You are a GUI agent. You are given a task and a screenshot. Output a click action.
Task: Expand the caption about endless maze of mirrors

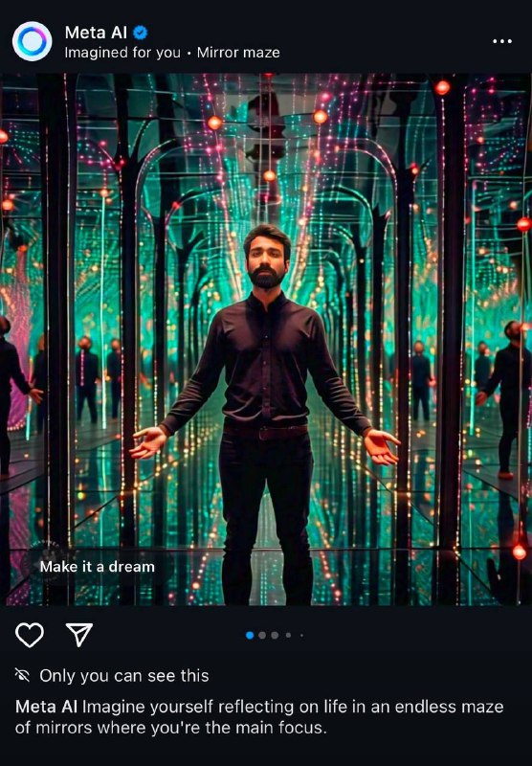pos(259,717)
